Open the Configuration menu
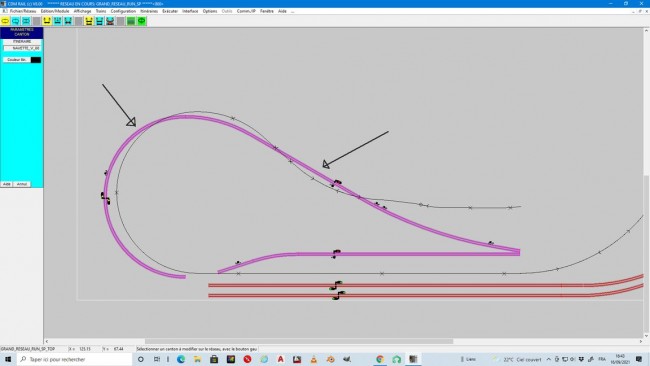 [123, 11]
